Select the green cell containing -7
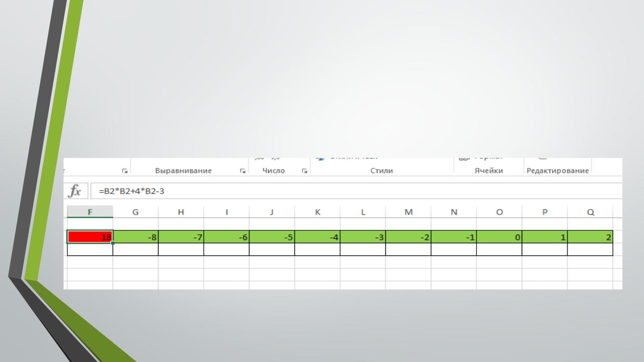 click(181, 237)
